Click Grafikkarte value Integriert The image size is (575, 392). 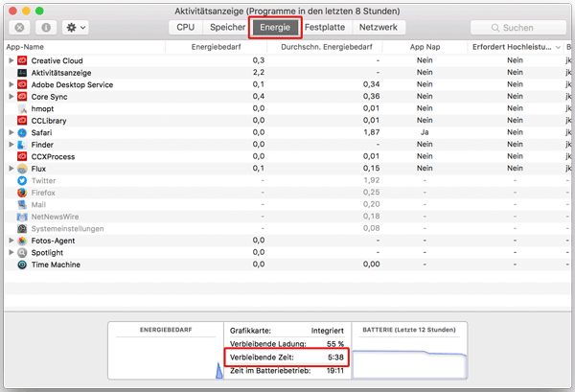(328, 331)
